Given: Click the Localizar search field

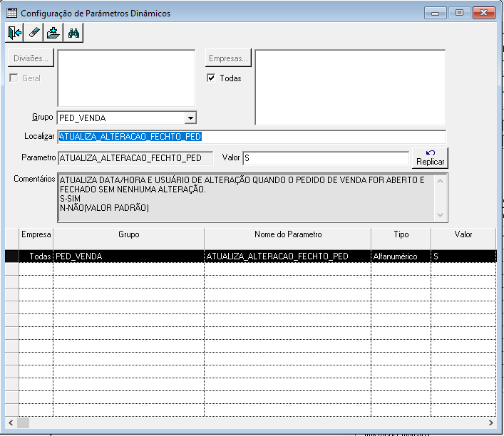Looking at the screenshot, I should click(252, 137).
